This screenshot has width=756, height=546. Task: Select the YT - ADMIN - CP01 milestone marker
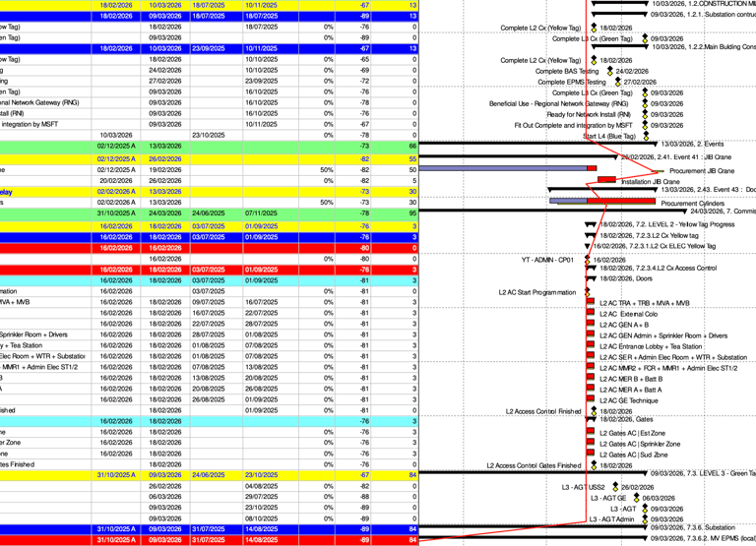point(588,260)
